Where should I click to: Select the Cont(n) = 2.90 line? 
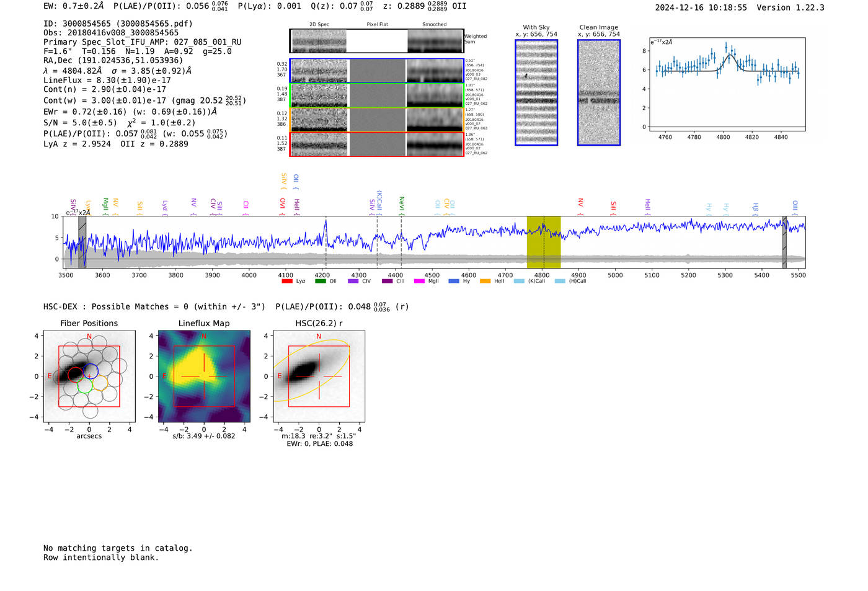(x=105, y=89)
